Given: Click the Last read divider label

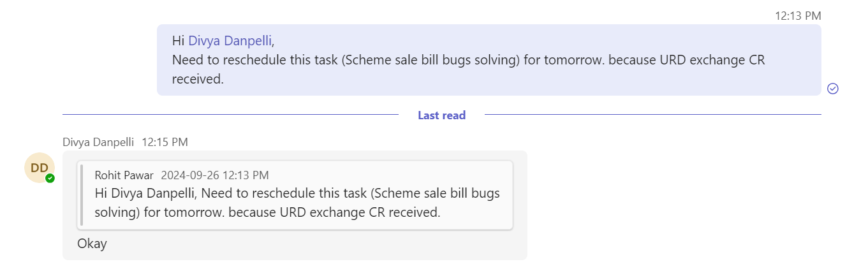Looking at the screenshot, I should 441,115.
